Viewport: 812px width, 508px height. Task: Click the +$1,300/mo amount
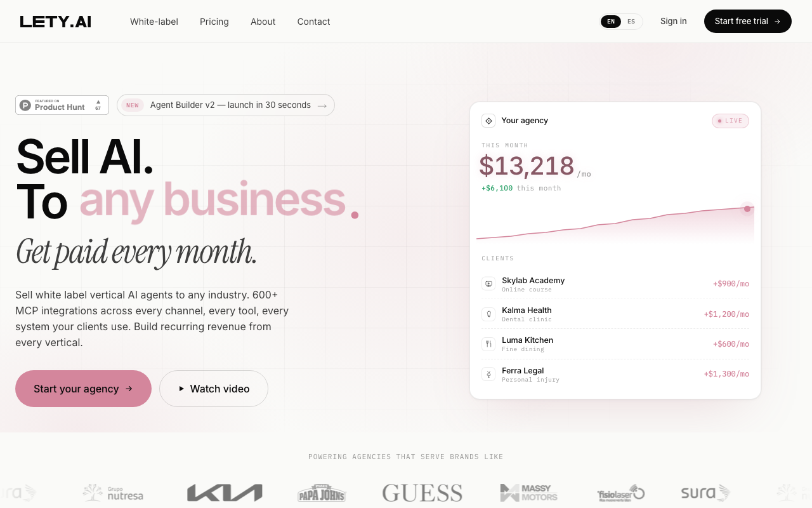(x=726, y=373)
